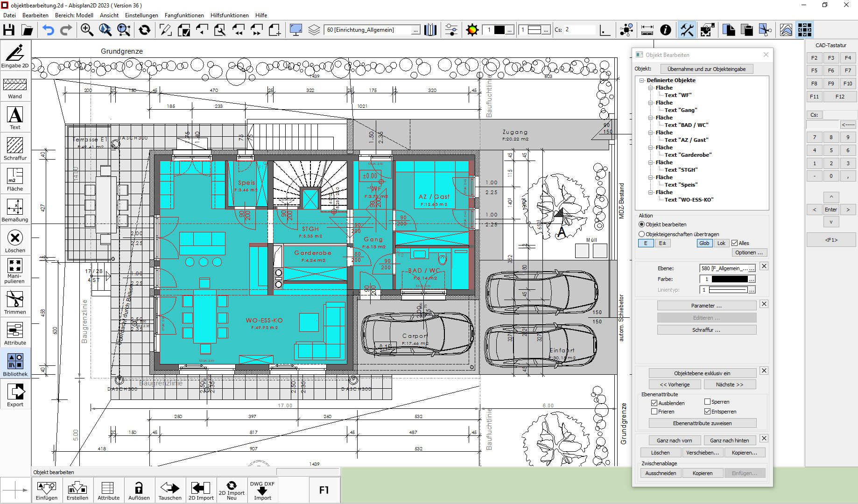Open the Bemaßung dimension tool
Image resolution: width=858 pixels, height=504 pixels.
(15, 210)
